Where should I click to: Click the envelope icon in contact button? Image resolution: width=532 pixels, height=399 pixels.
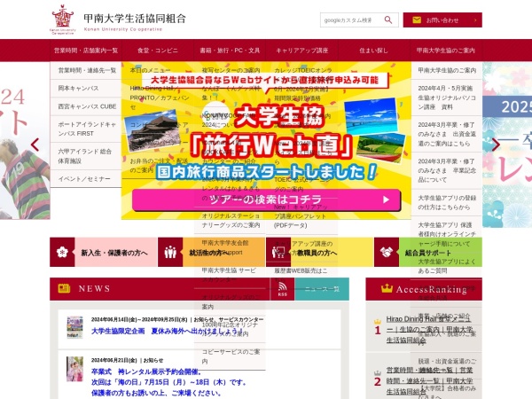click(x=417, y=20)
